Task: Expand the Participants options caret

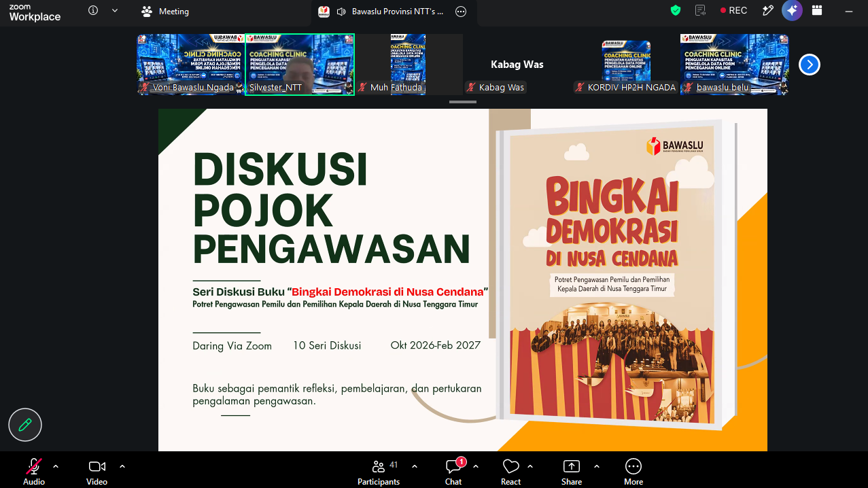Action: point(415,466)
